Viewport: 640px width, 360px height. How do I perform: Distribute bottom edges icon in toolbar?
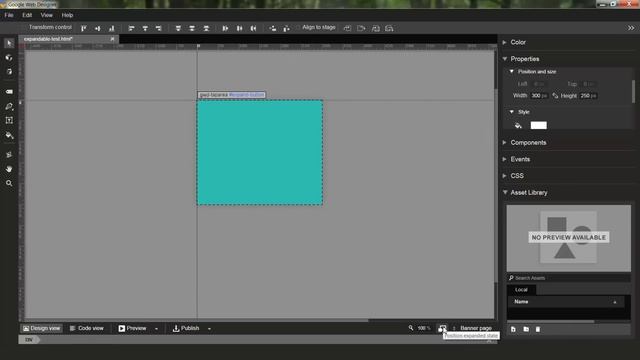tap(206, 28)
